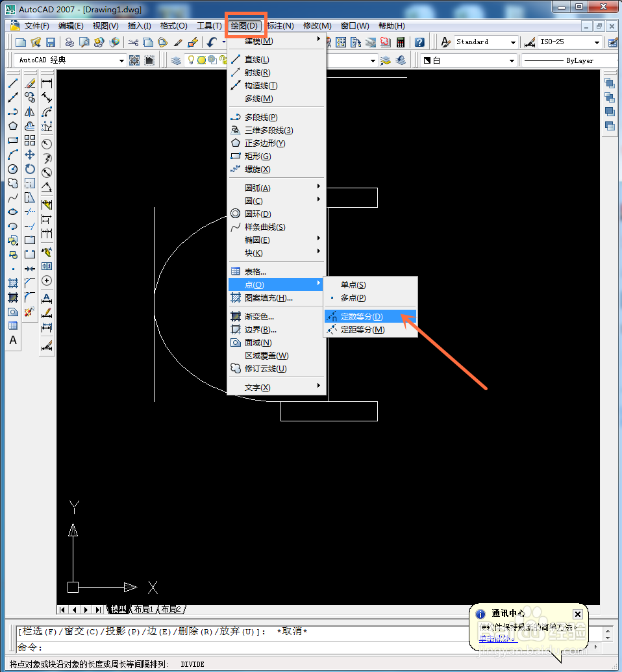Viewport: 622px width, 672px height.
Task: Select the Mirror tool icon
Action: click(30, 112)
